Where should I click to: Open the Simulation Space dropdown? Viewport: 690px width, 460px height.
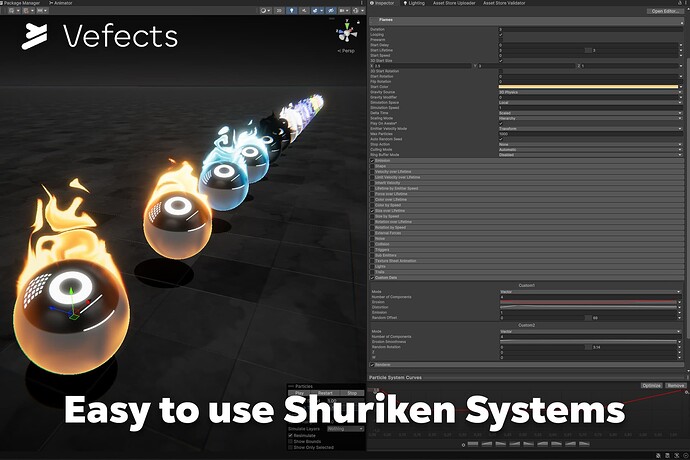pos(591,103)
